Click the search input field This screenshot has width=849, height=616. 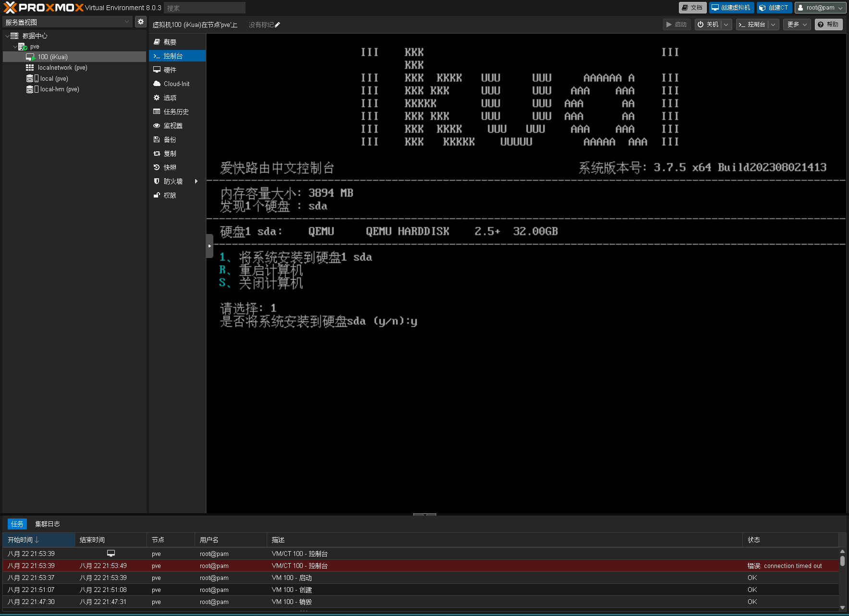coord(205,8)
